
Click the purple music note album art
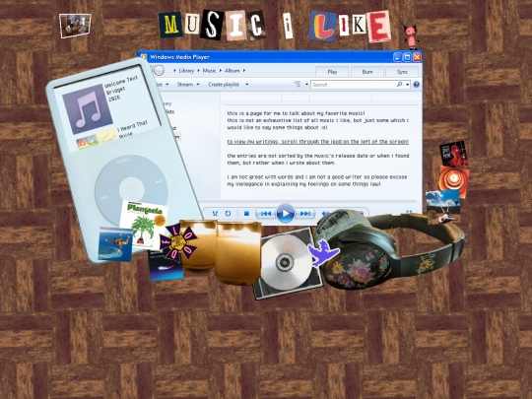pos(88,109)
